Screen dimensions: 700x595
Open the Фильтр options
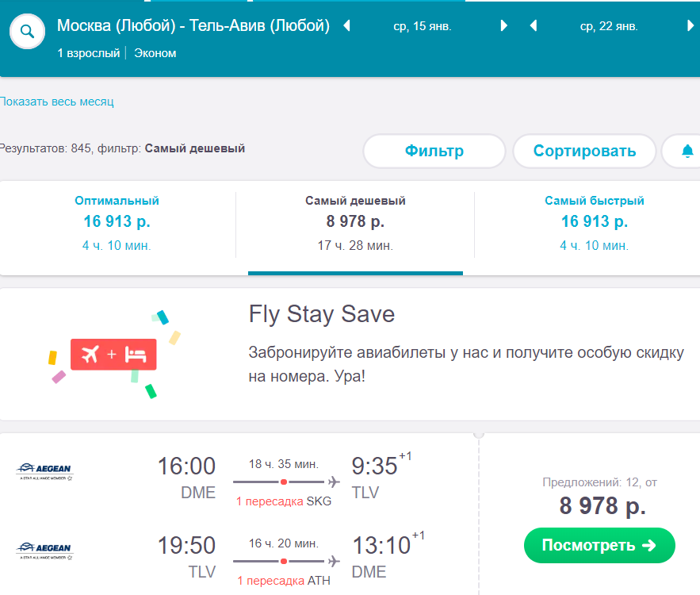pos(434,151)
